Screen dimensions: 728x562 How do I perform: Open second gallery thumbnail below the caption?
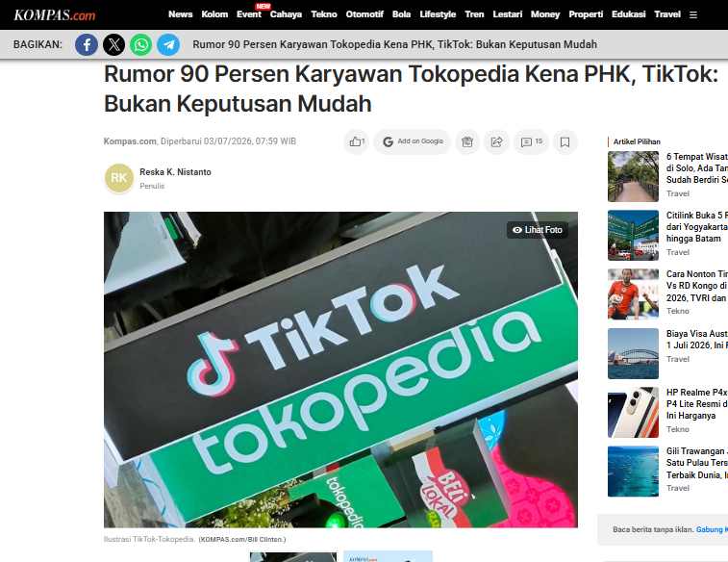(389, 556)
